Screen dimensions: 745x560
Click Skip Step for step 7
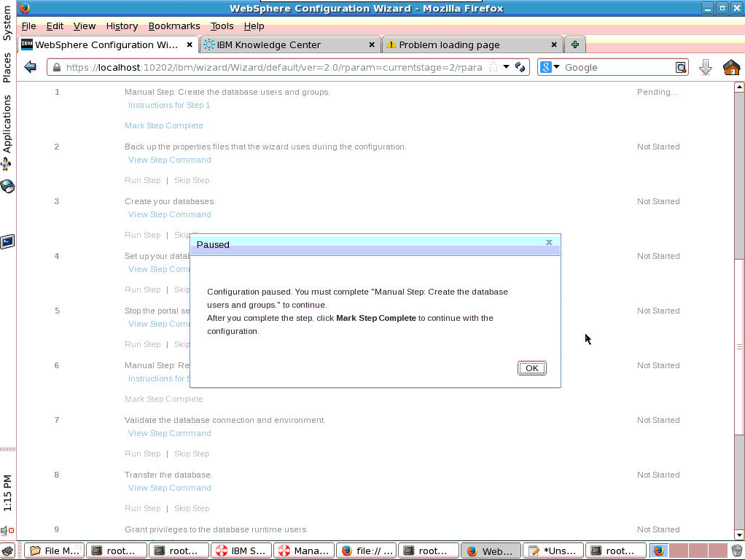click(192, 454)
